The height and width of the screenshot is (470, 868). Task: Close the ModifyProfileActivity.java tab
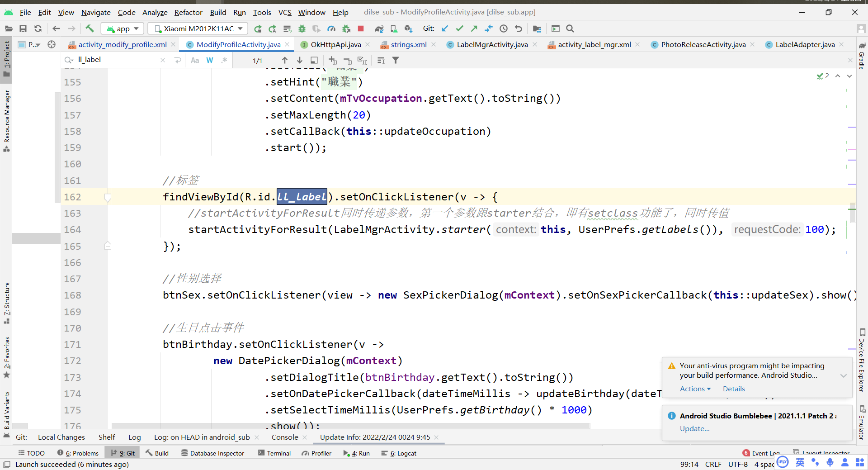click(x=287, y=44)
